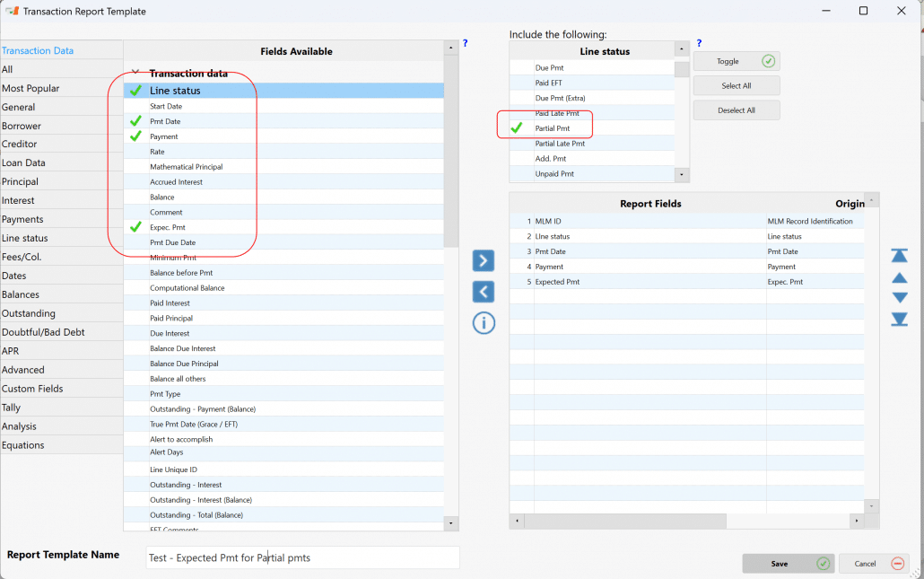Uncheck the Partial Pmt line status
The image size is (924, 579).
(517, 128)
